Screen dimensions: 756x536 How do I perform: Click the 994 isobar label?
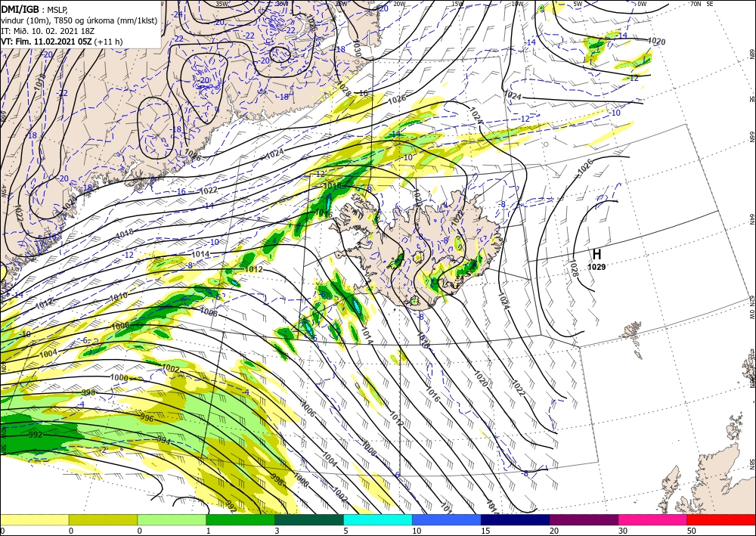[x=163, y=439]
